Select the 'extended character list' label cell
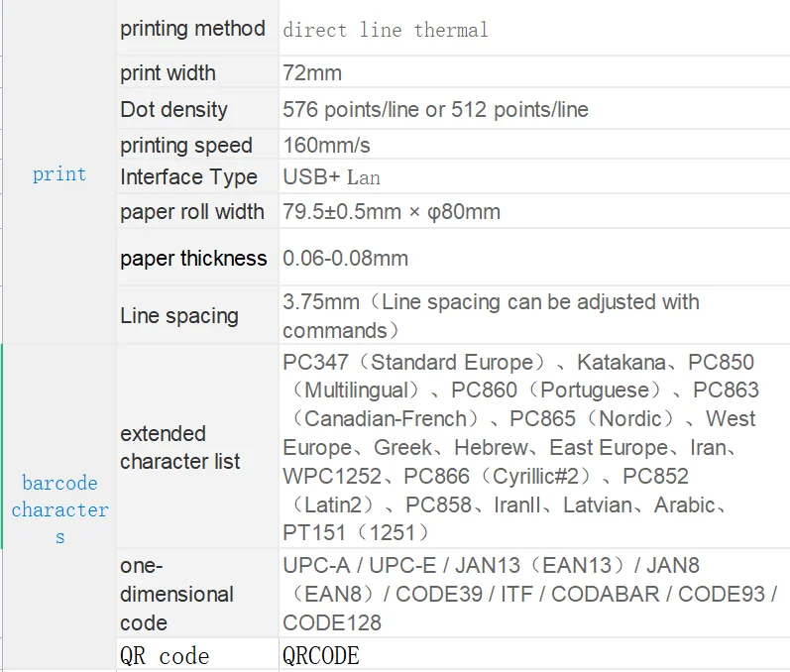Viewport: 790px width, 672px height. pos(179,447)
